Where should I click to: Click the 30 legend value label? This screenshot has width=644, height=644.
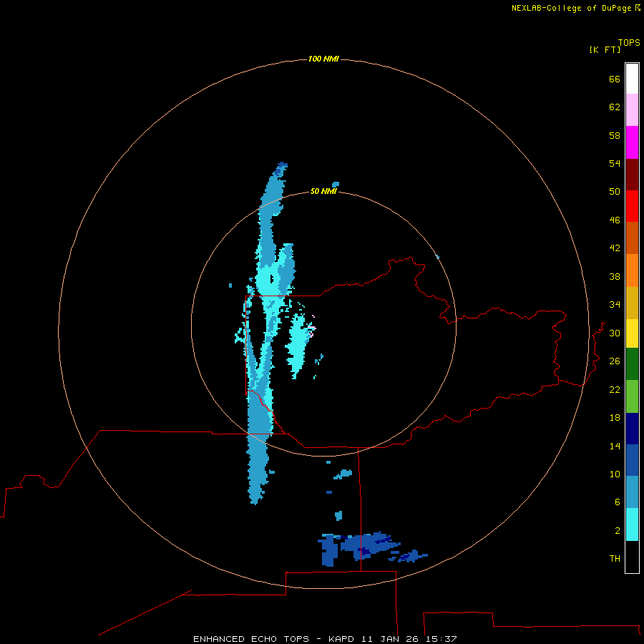tap(615, 333)
